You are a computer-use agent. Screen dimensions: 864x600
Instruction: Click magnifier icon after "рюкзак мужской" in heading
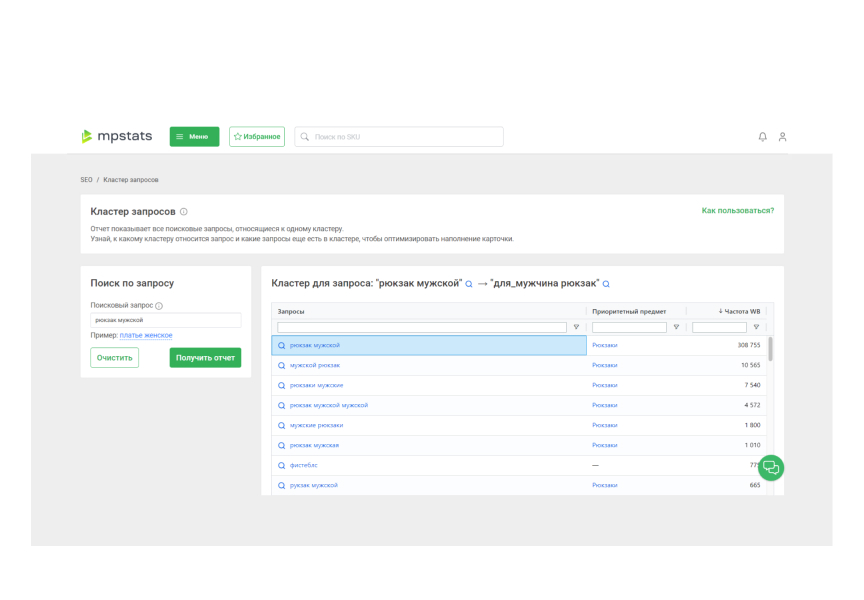[469, 284]
